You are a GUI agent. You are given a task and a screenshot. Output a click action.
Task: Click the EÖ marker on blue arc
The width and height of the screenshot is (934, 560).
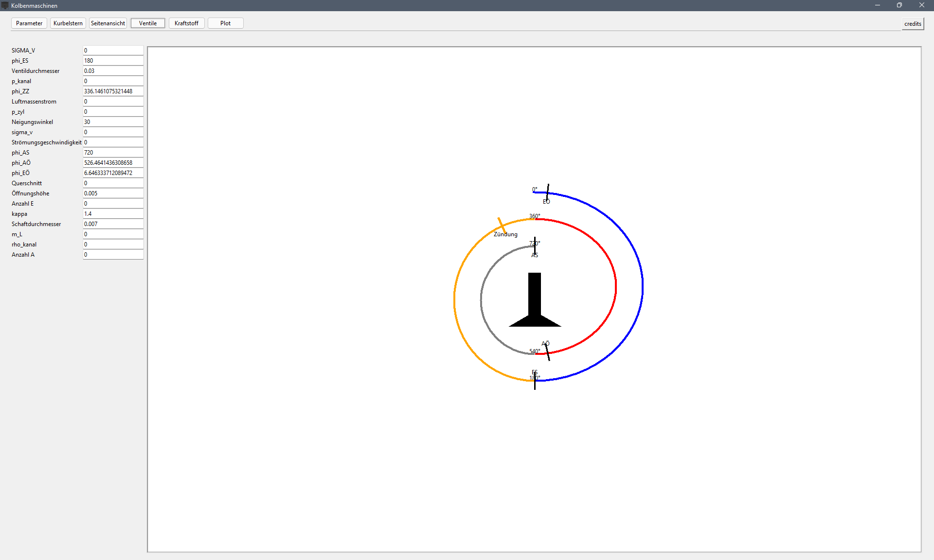tap(547, 192)
